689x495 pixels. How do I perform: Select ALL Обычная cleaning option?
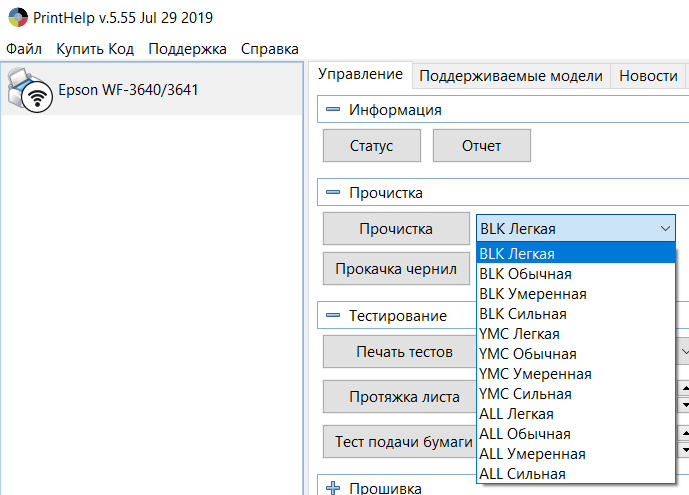click(x=525, y=434)
